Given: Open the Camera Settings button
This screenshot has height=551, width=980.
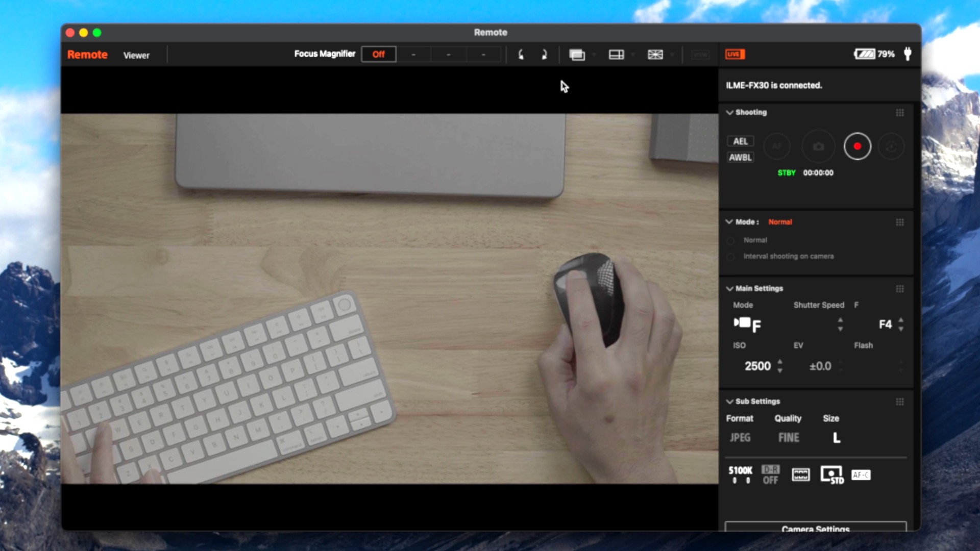Looking at the screenshot, I should pos(816,527).
